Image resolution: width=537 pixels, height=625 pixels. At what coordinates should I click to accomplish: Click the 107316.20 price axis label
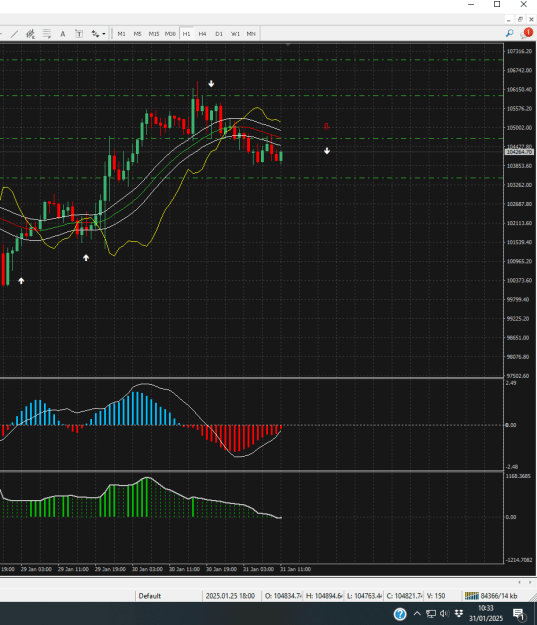(x=519, y=51)
